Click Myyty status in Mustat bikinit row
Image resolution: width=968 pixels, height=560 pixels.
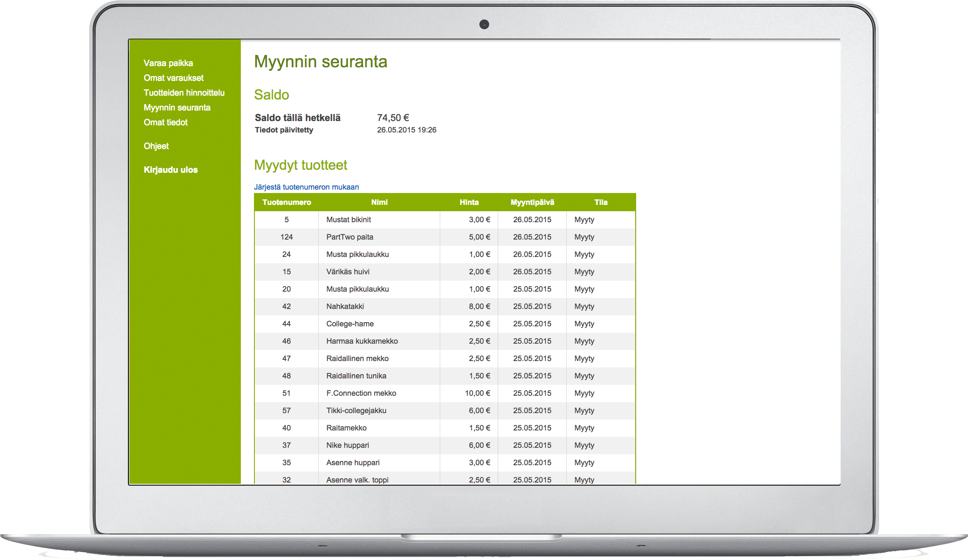click(584, 220)
